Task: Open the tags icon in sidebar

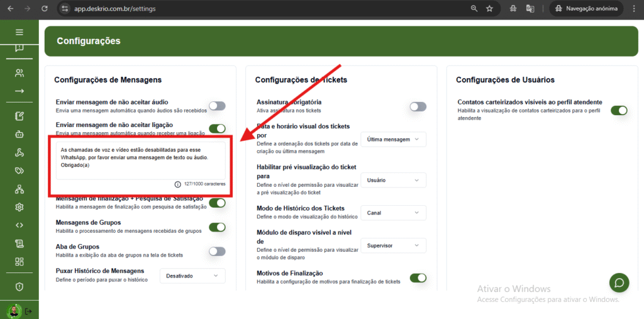Action: (x=19, y=171)
